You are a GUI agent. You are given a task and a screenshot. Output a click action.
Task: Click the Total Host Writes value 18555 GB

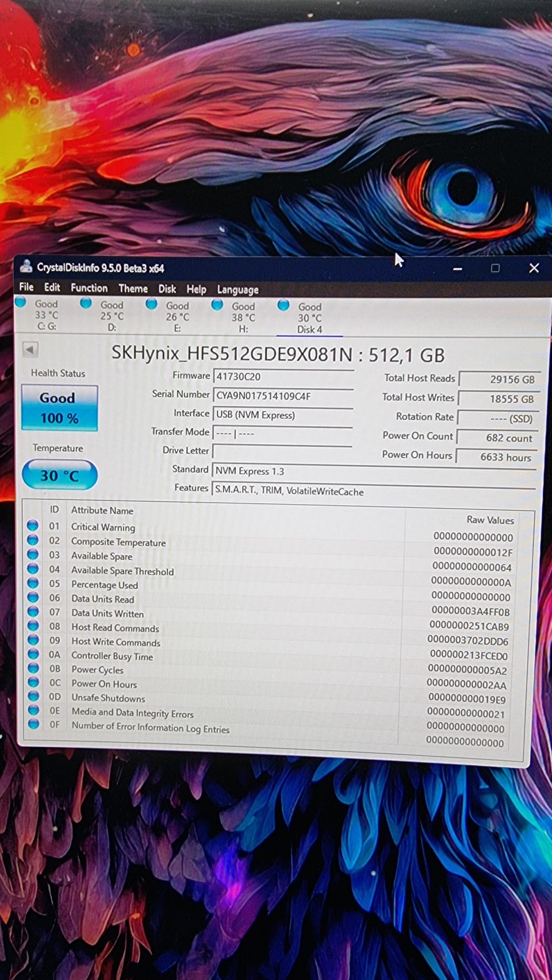pyautogui.click(x=499, y=399)
